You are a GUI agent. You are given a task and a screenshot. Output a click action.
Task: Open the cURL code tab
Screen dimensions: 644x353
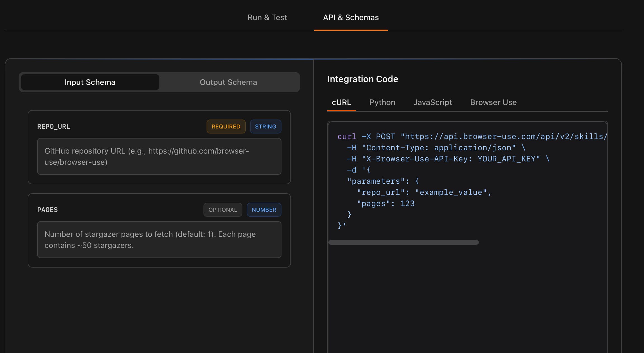click(341, 102)
